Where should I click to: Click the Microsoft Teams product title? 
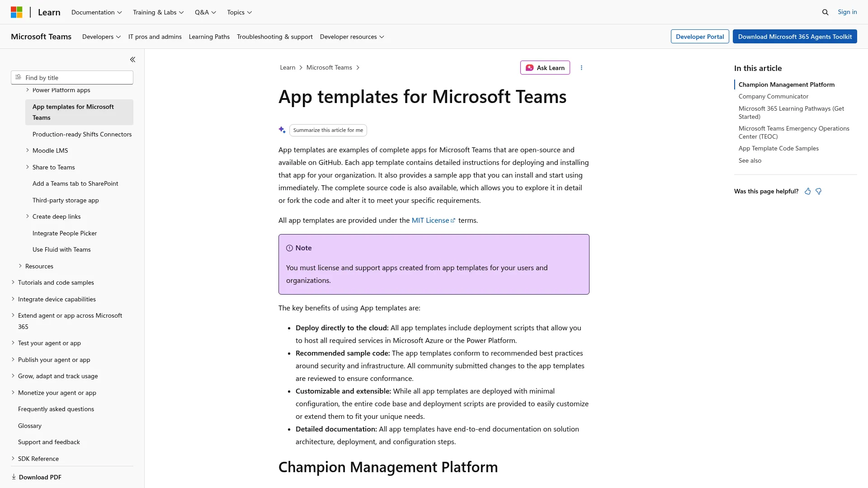[41, 37]
